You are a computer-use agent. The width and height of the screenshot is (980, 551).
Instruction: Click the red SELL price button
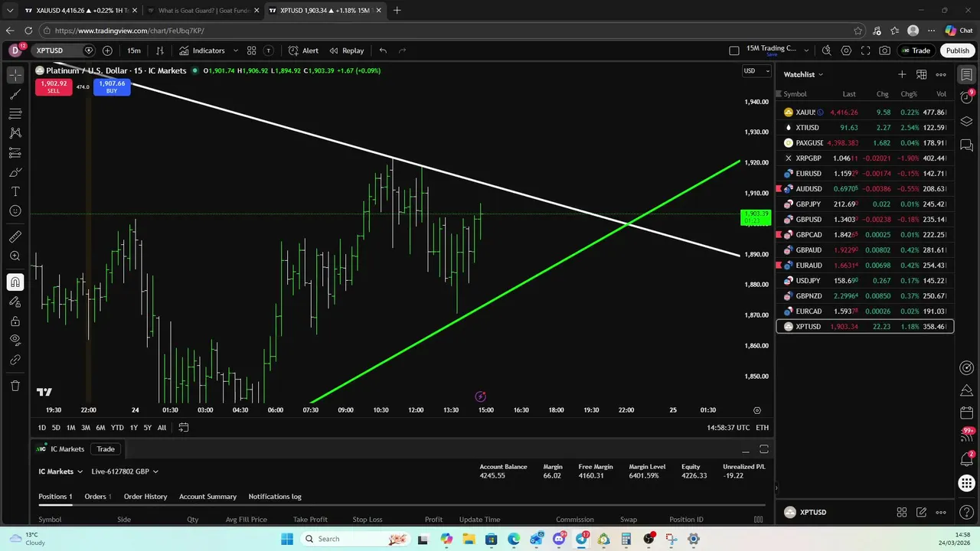coord(54,86)
